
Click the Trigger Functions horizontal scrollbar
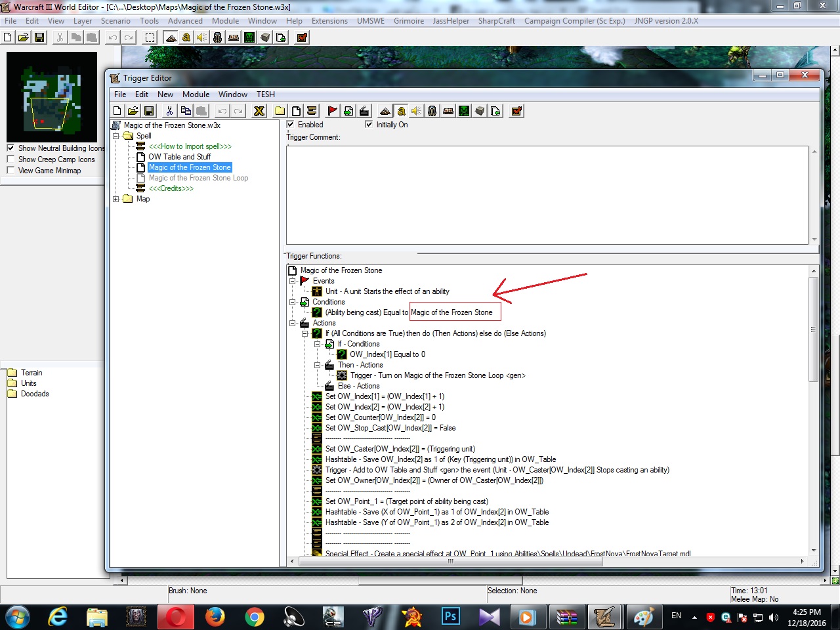[451, 562]
